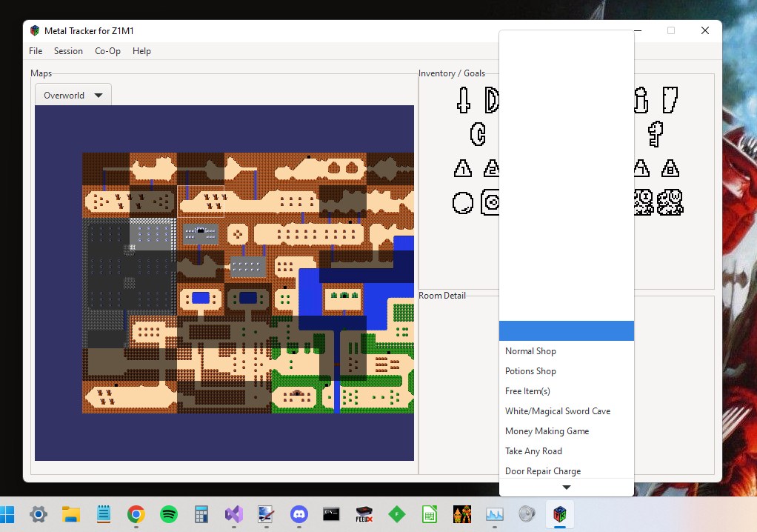Open the Session menu

[68, 50]
